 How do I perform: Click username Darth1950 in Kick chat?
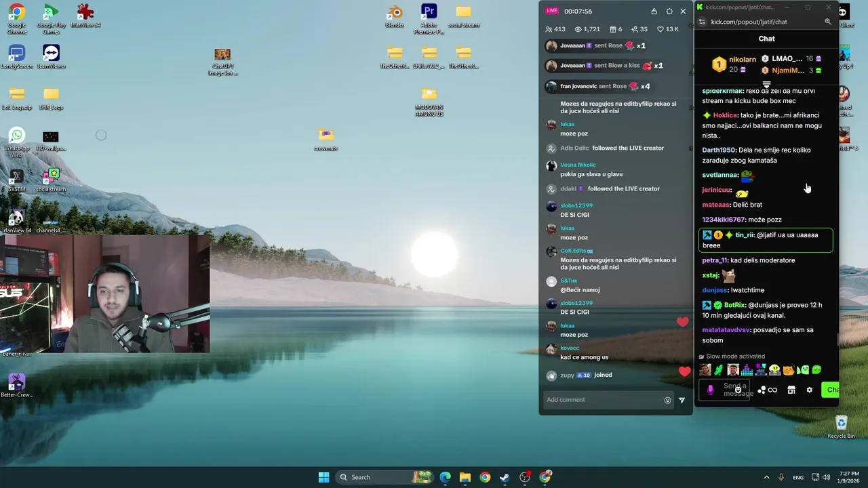(718, 150)
